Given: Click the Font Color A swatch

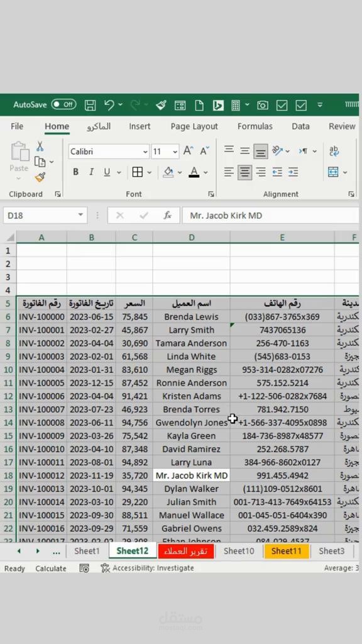Looking at the screenshot, I should click(194, 172).
